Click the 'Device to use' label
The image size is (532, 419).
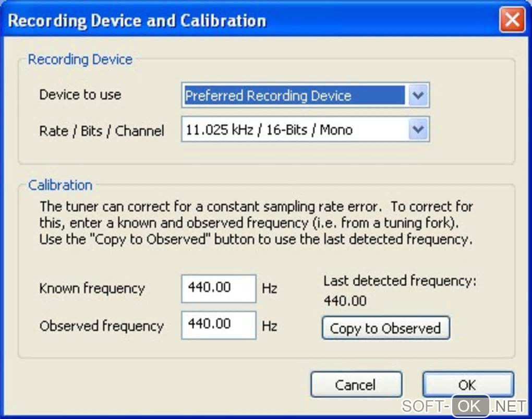coord(80,95)
